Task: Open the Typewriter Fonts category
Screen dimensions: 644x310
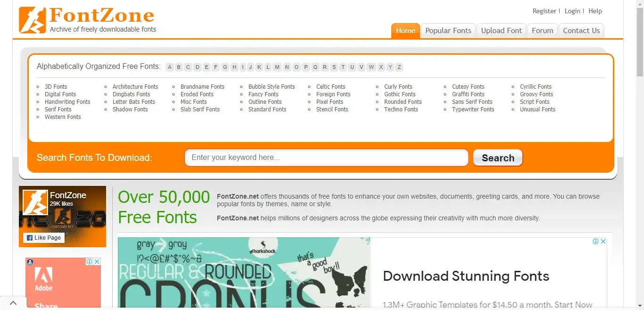Action: (x=473, y=109)
